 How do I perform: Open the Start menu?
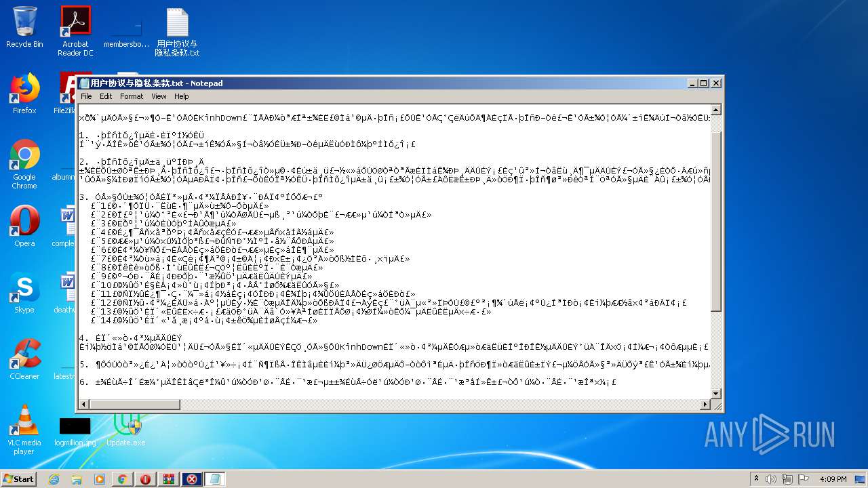(18, 479)
